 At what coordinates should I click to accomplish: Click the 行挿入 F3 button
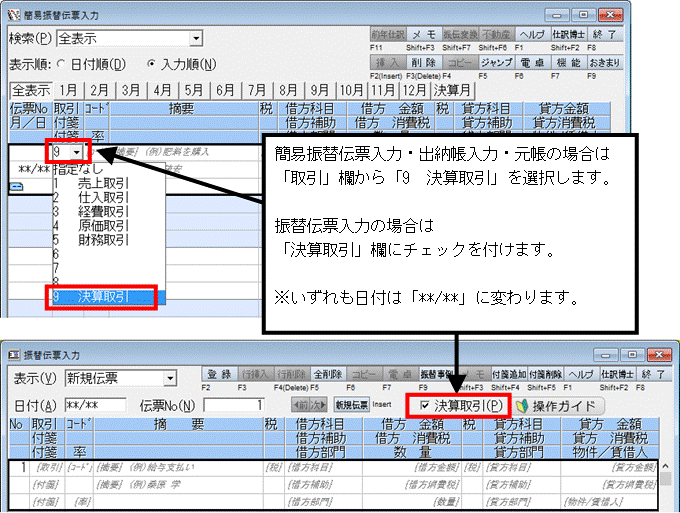(x=256, y=374)
